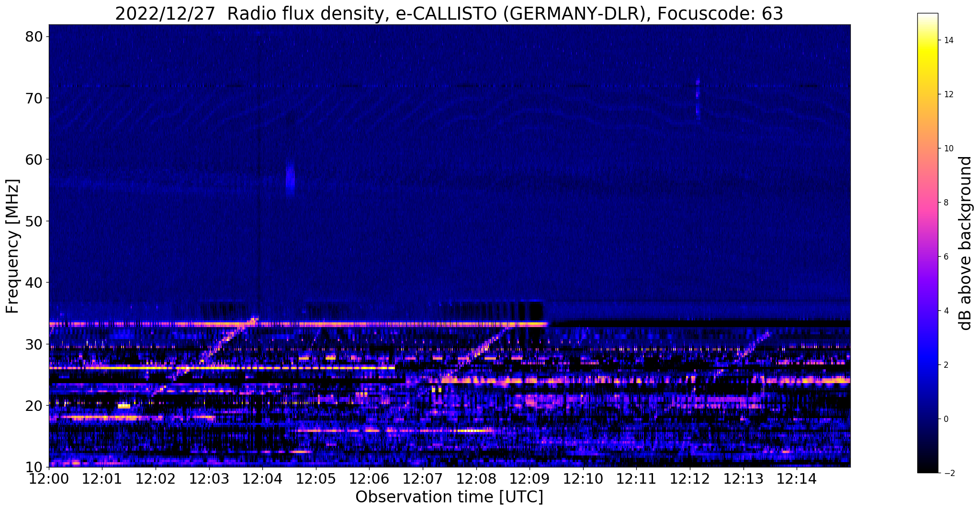Viewport: 980px width, 511px height.
Task: Click the 70 MHz frequency tick label
Action: (x=34, y=98)
